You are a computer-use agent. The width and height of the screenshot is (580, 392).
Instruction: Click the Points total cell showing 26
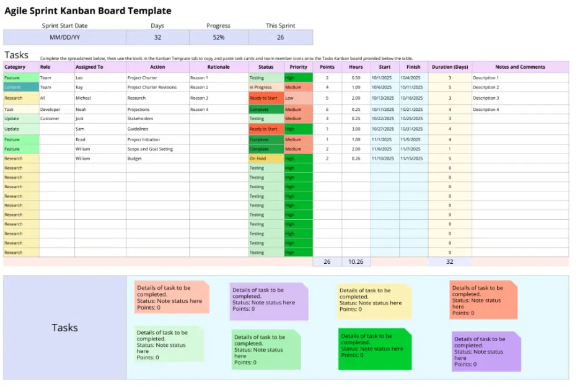pyautogui.click(x=327, y=261)
